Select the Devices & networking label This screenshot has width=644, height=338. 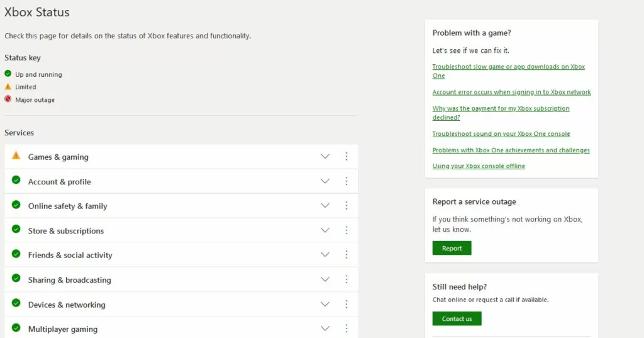[67, 305]
